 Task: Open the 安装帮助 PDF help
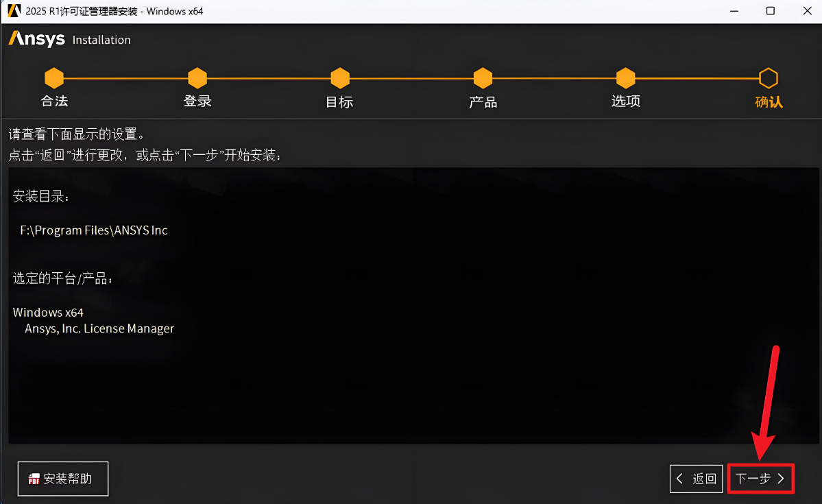[63, 479]
